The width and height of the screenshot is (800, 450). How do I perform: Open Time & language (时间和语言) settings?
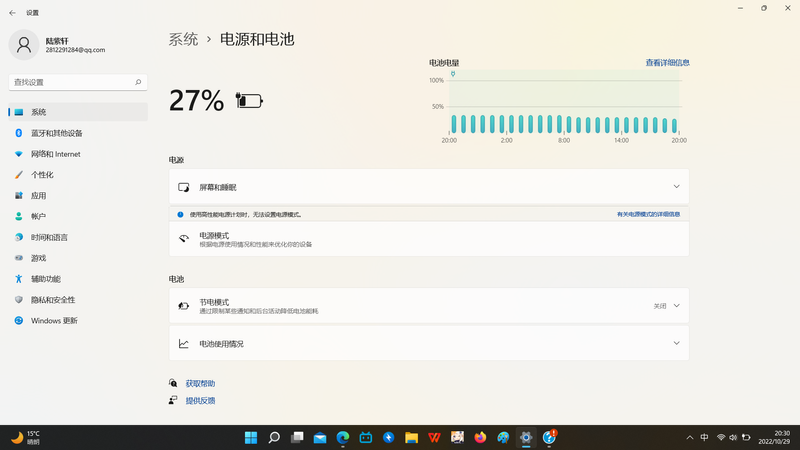pos(49,237)
